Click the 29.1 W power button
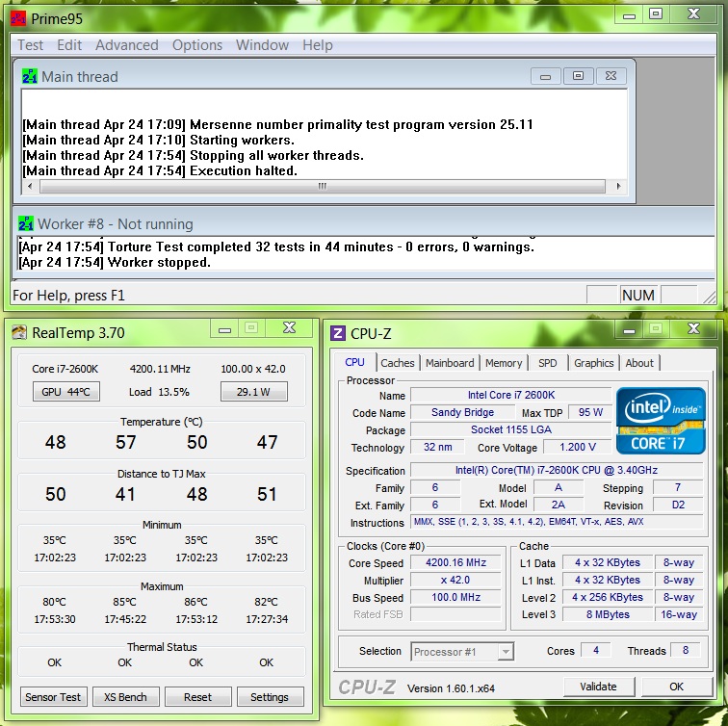The width and height of the screenshot is (728, 726). click(x=253, y=392)
